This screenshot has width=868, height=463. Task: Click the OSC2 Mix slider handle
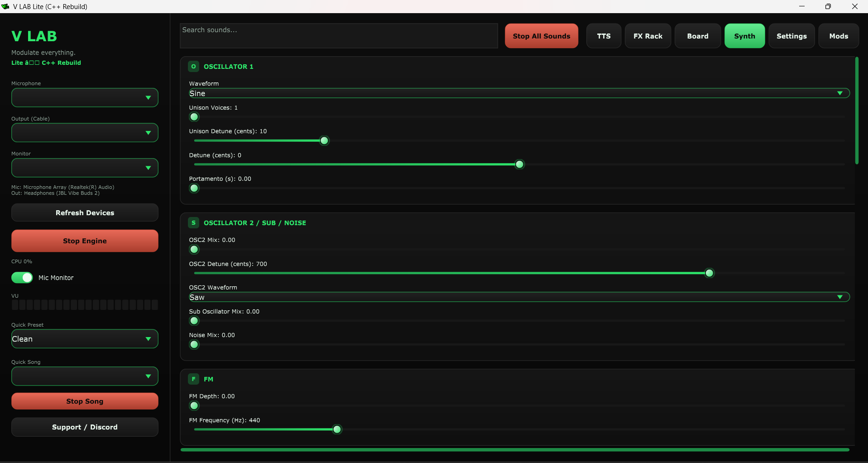coord(194,249)
